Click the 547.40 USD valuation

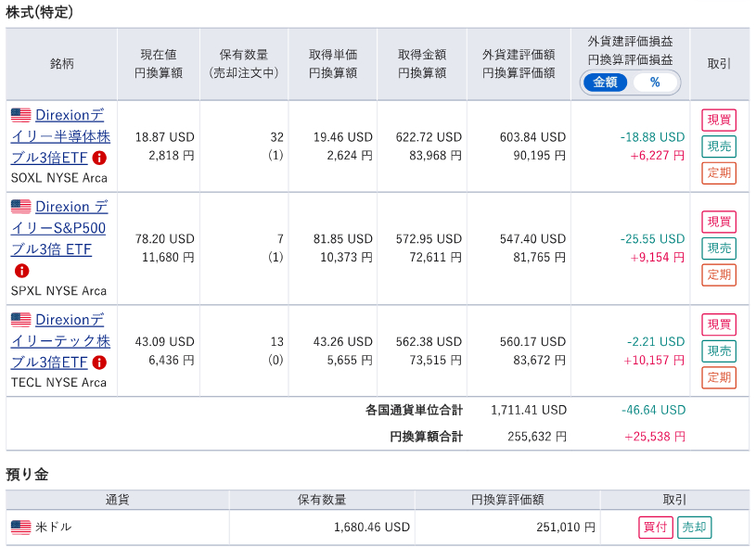532,239
